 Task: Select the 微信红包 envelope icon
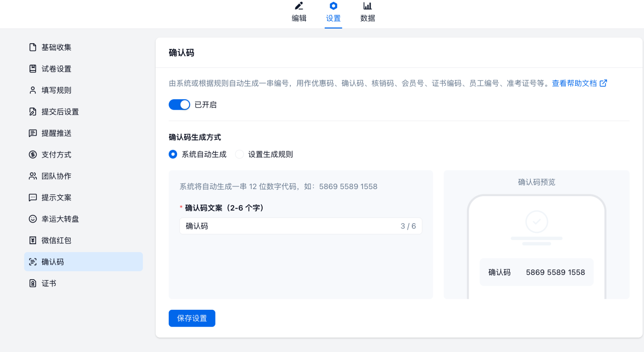[x=33, y=240]
